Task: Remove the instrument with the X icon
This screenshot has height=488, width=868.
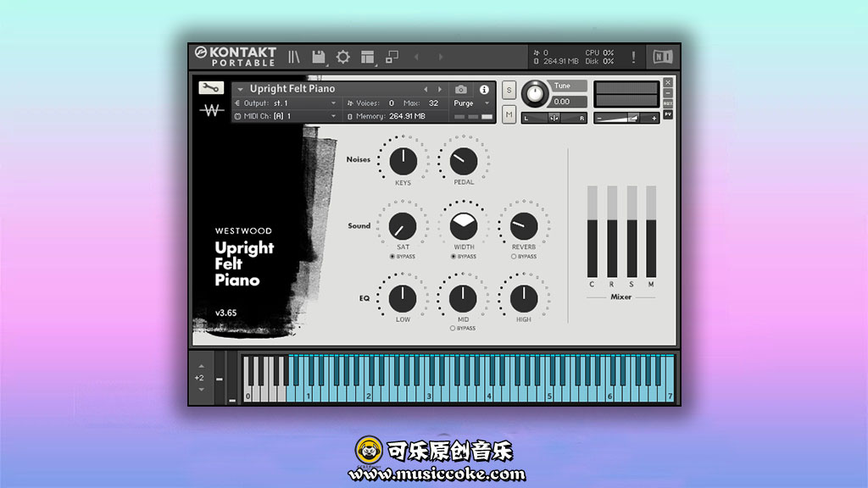Action: coord(668,82)
